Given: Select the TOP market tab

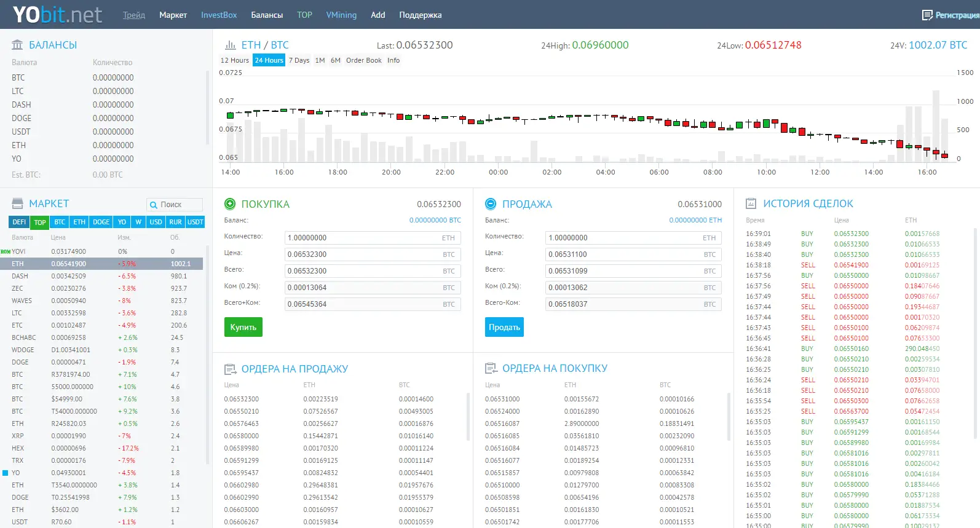Looking at the screenshot, I should tap(40, 222).
